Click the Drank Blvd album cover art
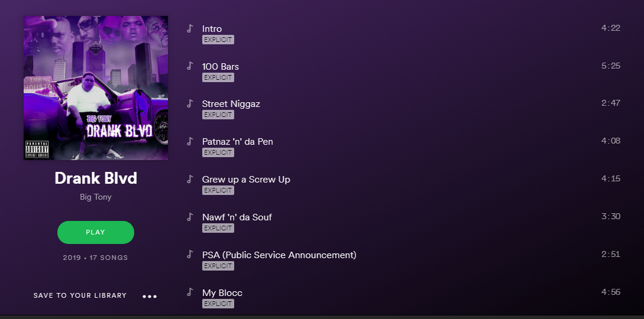This screenshot has height=319, width=644. tap(96, 87)
